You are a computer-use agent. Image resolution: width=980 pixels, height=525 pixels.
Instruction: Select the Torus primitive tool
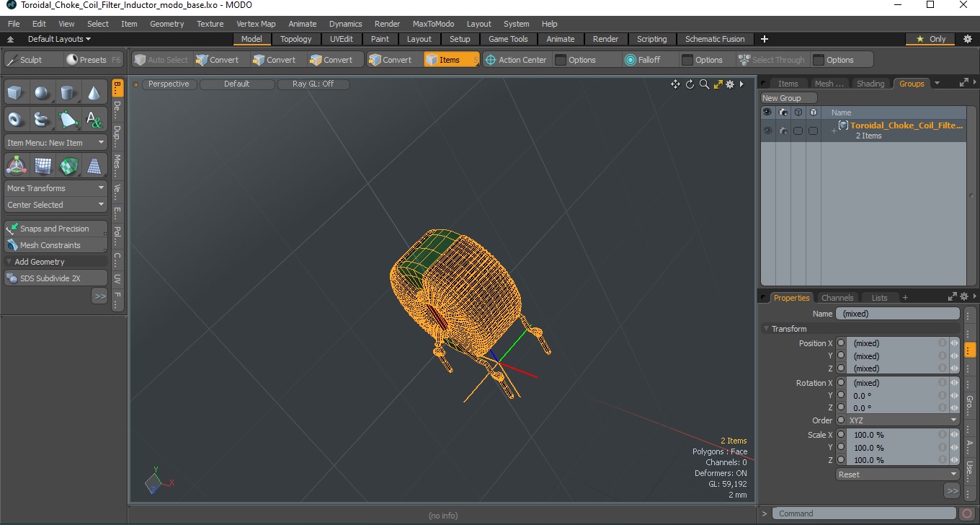tap(16, 119)
